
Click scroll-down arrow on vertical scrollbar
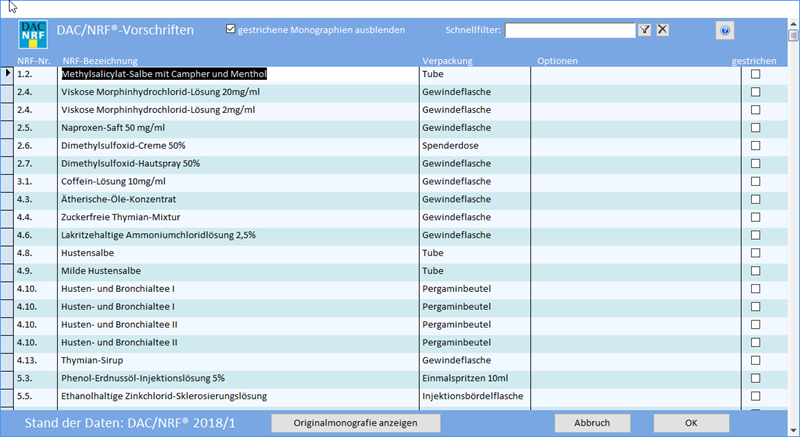click(792, 430)
